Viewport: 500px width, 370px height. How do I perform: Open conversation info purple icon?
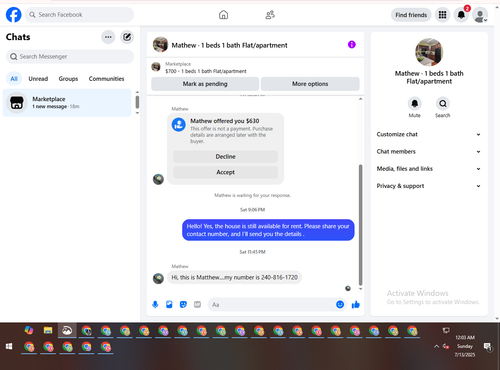[352, 45]
